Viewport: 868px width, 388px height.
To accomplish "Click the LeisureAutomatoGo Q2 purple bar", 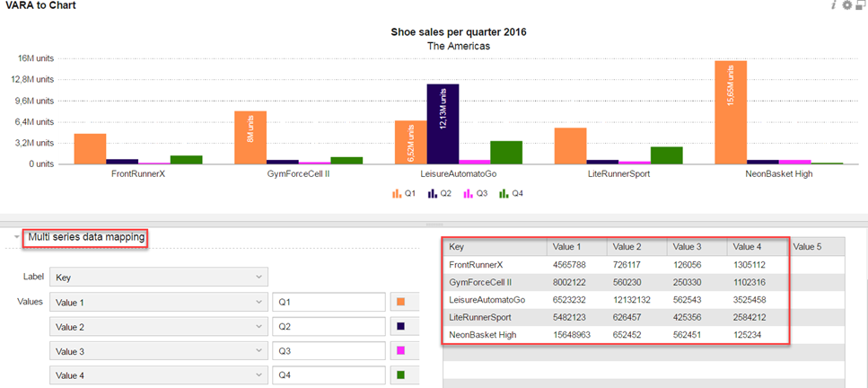I will coord(443,124).
